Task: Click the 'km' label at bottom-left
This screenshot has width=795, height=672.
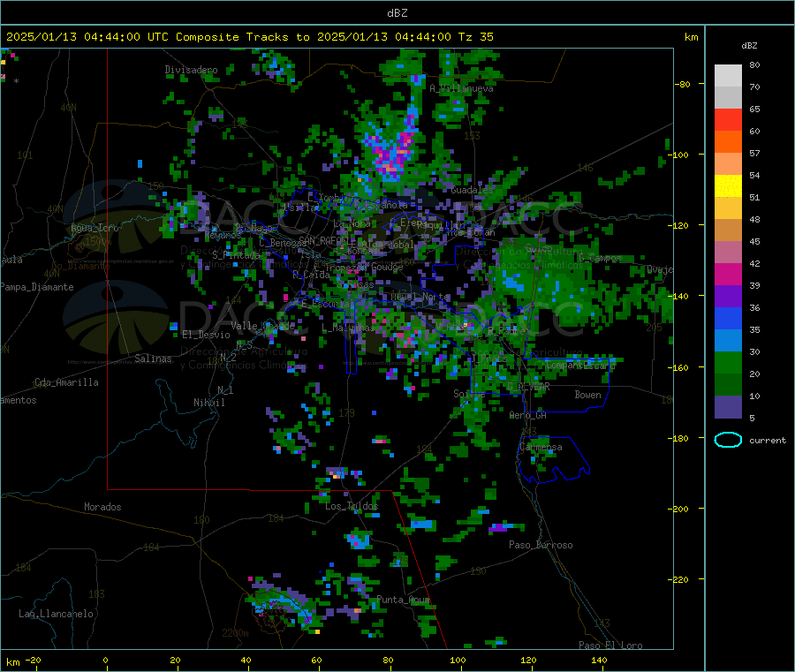Action: (13, 662)
